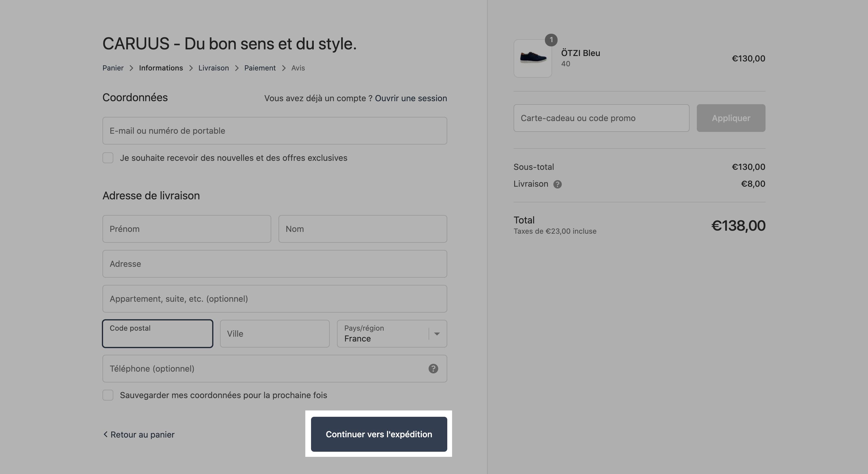Go to Panier breadcrumb step
The image size is (868, 474).
pyautogui.click(x=113, y=68)
